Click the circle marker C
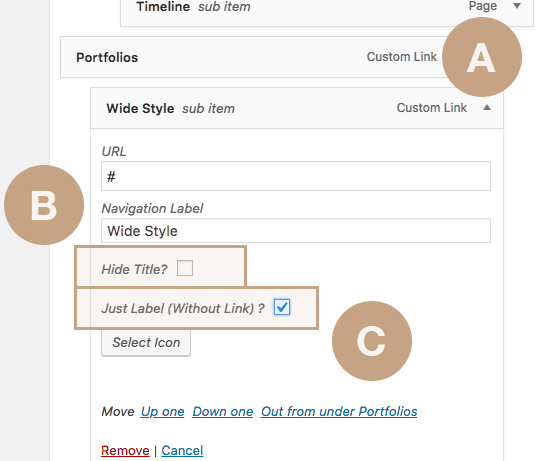The width and height of the screenshot is (560, 461). pyautogui.click(x=372, y=341)
